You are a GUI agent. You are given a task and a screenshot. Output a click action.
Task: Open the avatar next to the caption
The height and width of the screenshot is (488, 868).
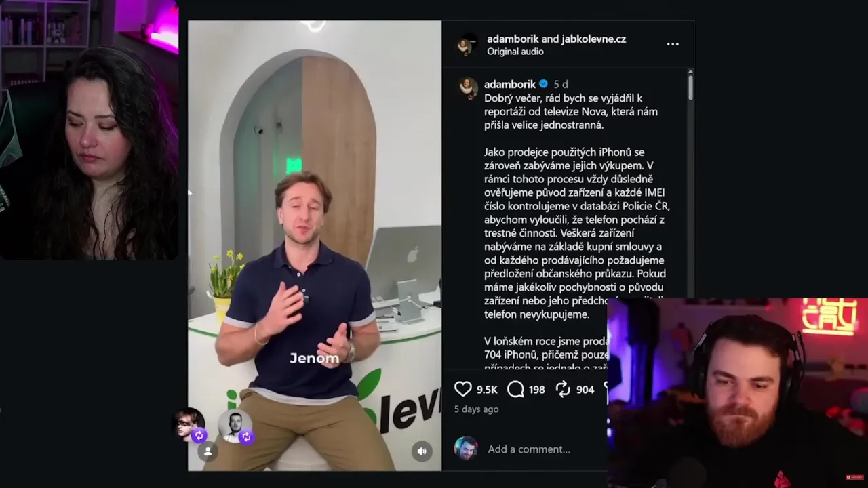click(467, 88)
